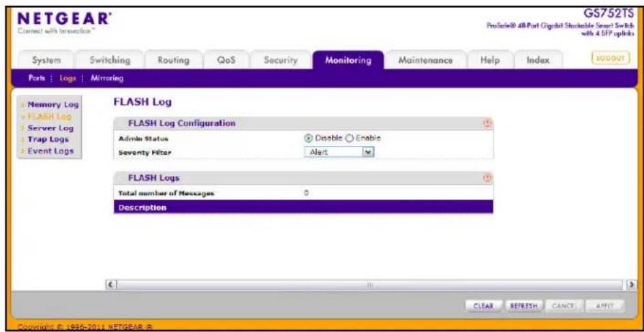Click the FLASH Logs section header
644x332 pixels.
click(303, 178)
